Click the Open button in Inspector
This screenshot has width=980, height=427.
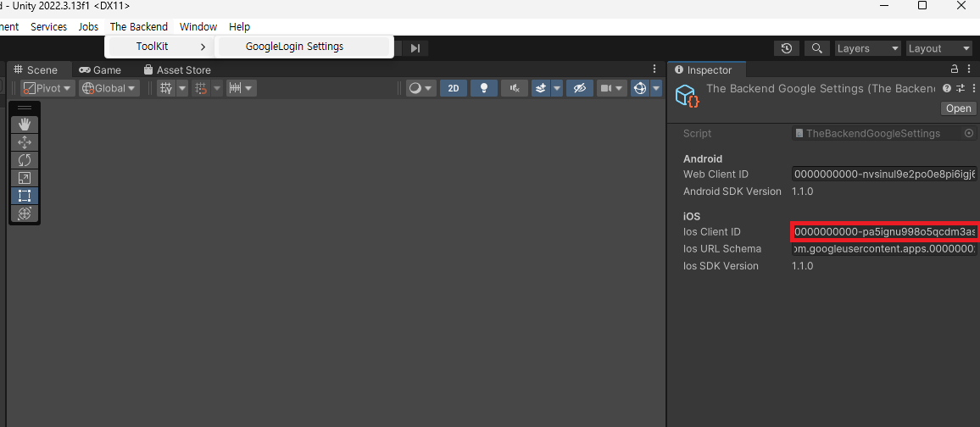(x=958, y=108)
